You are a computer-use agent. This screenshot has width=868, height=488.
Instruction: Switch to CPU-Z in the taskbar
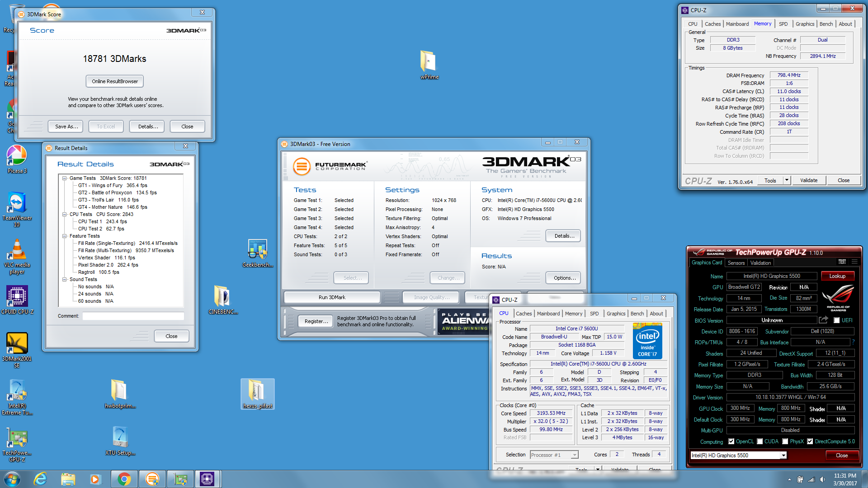[208, 479]
